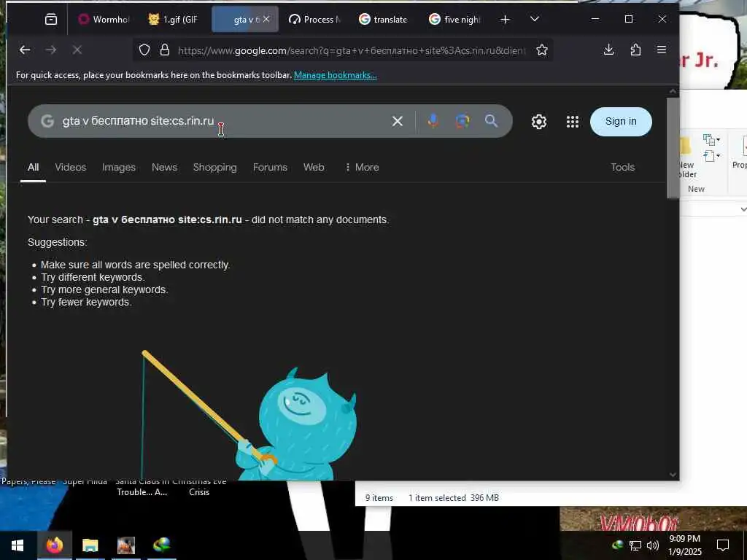Click the Sign in button
This screenshot has width=747, height=560.
point(621,122)
